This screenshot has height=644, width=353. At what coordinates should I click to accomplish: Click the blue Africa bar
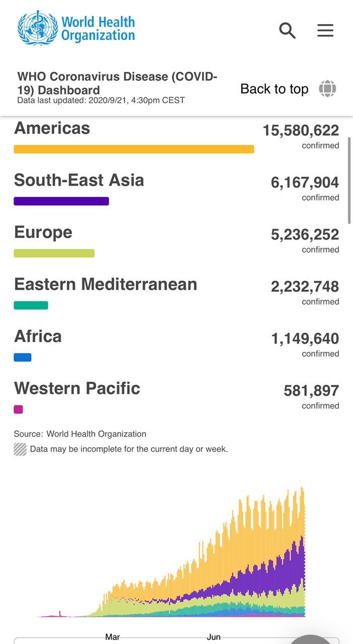[23, 357]
